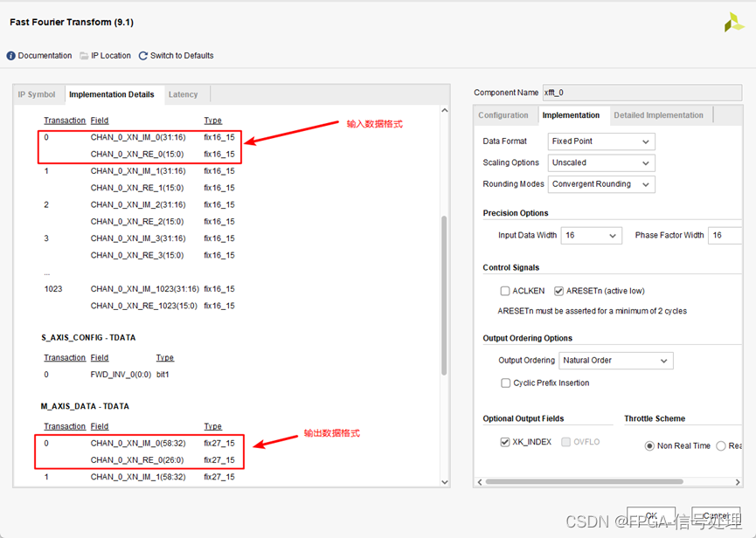Switch to the Latency tab
Screen dimensions: 756x538
pyautogui.click(x=184, y=94)
